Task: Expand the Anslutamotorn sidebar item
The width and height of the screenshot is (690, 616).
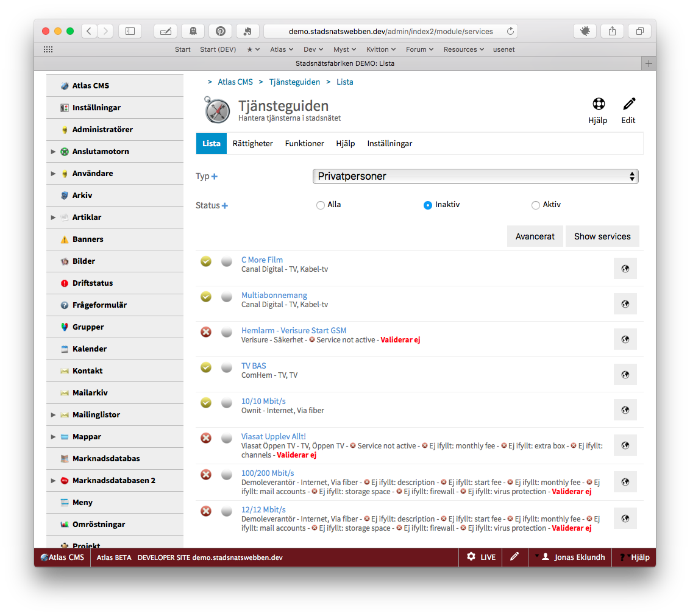Action: 53,152
